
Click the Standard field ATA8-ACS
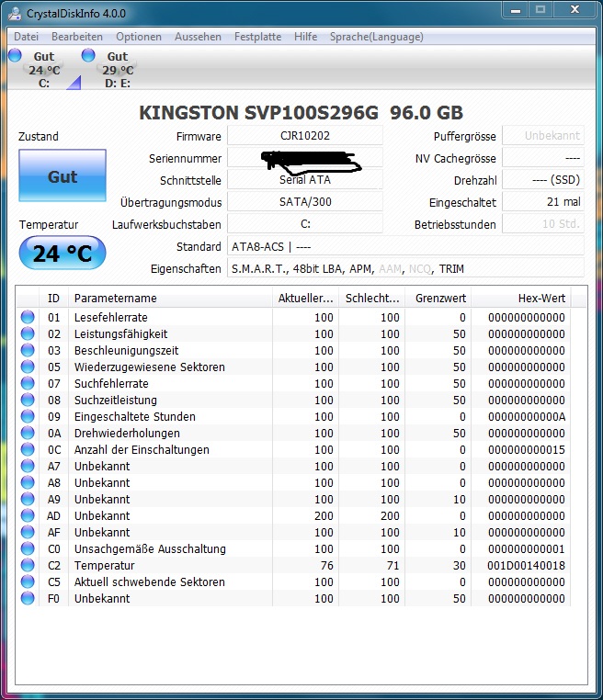405,246
